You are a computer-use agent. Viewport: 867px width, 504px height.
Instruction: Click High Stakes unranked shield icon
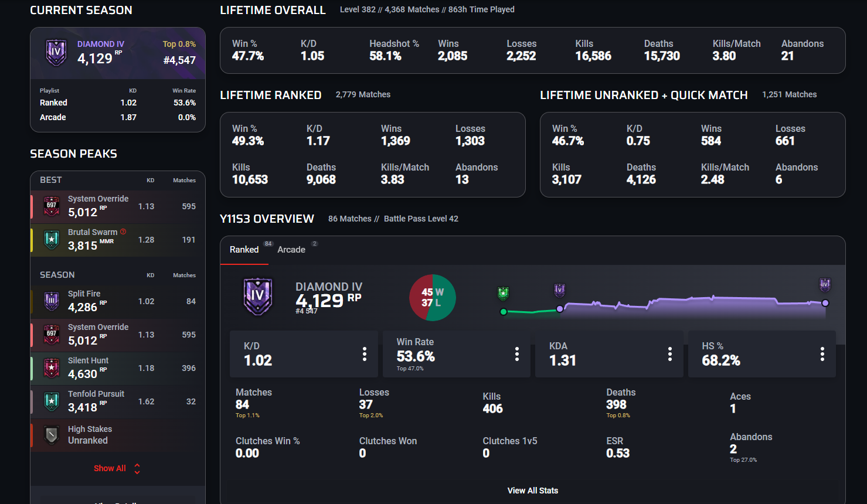coord(52,435)
